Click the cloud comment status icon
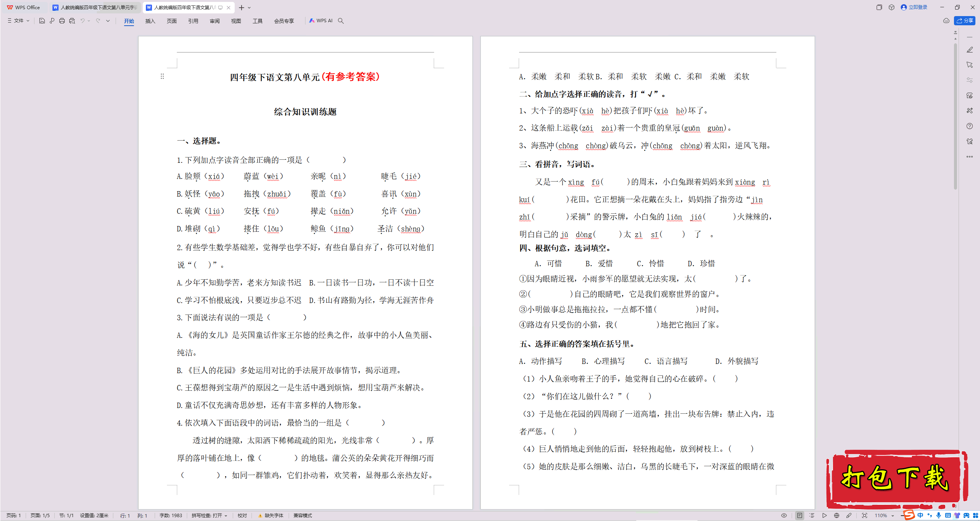 [946, 21]
